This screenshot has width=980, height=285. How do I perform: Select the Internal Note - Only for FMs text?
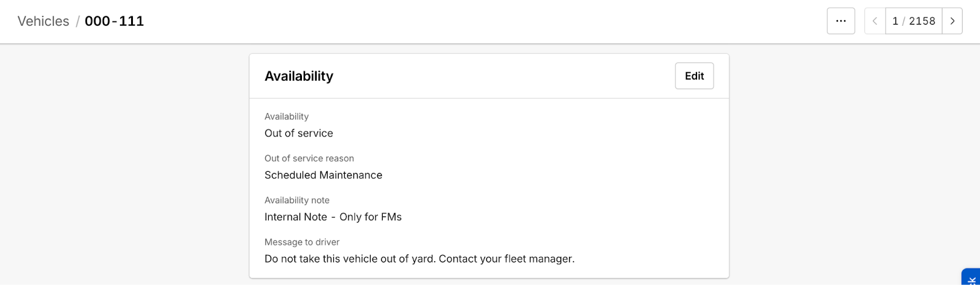(x=333, y=217)
